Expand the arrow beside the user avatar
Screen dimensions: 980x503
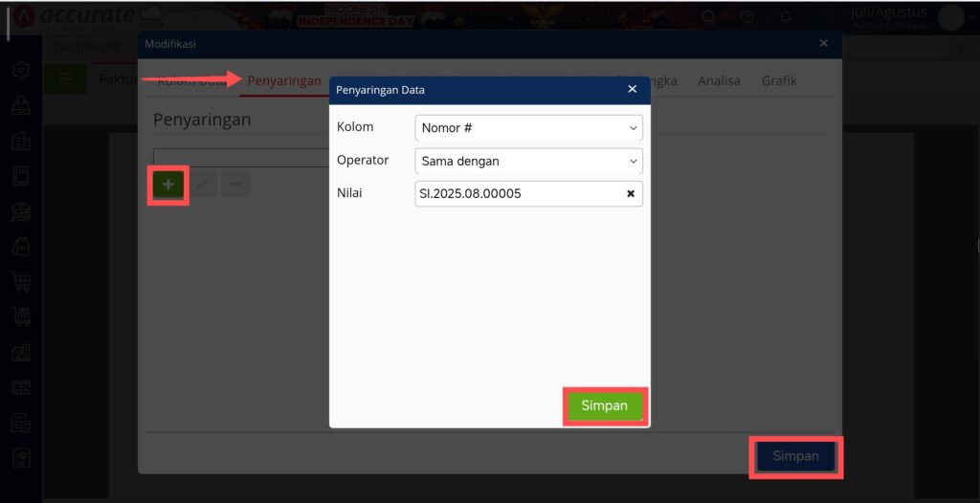pos(972,18)
